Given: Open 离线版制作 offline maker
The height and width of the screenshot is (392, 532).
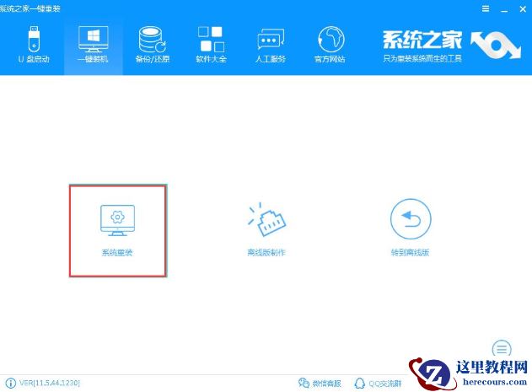Looking at the screenshot, I should click(x=266, y=229).
